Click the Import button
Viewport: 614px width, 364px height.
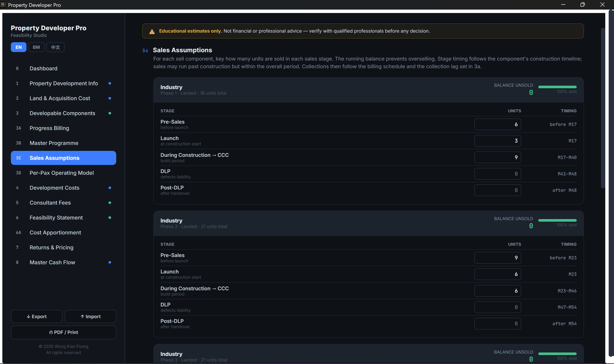[x=91, y=316]
